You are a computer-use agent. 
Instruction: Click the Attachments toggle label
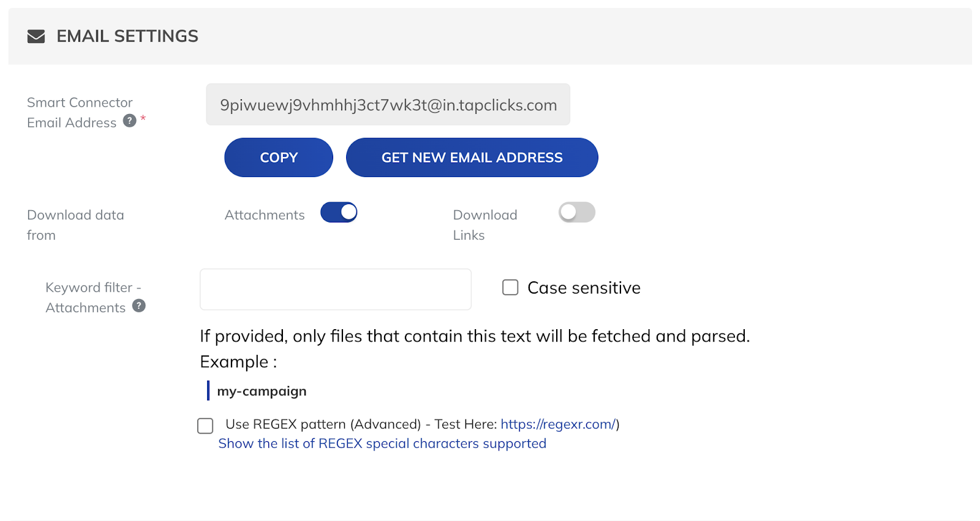265,215
